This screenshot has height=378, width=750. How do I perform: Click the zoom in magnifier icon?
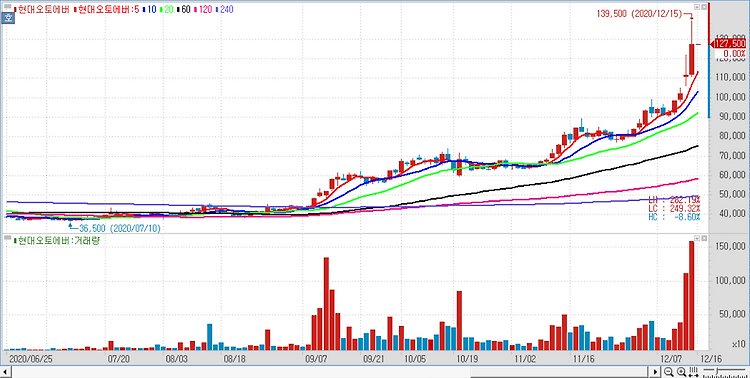(x=681, y=372)
